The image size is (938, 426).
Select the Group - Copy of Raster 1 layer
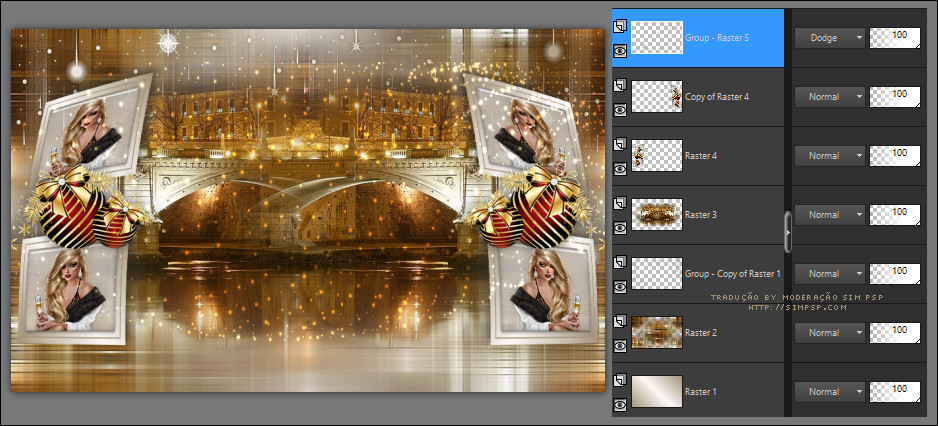pyautogui.click(x=732, y=273)
